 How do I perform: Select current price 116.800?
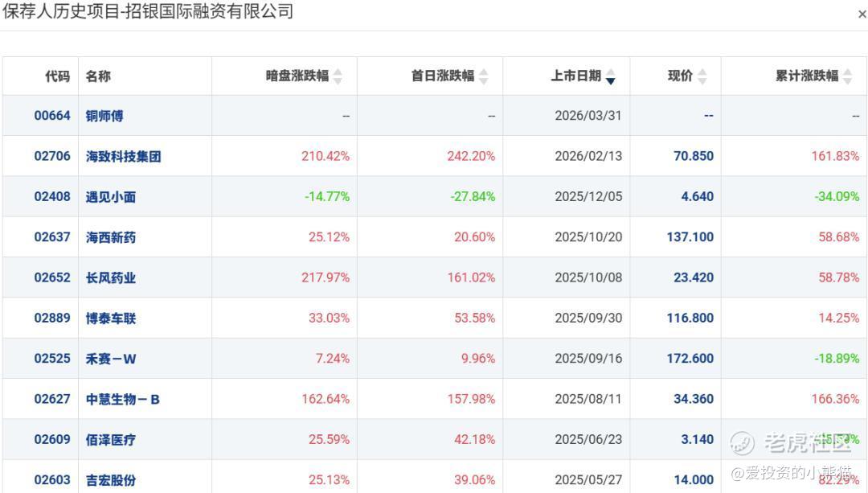690,318
